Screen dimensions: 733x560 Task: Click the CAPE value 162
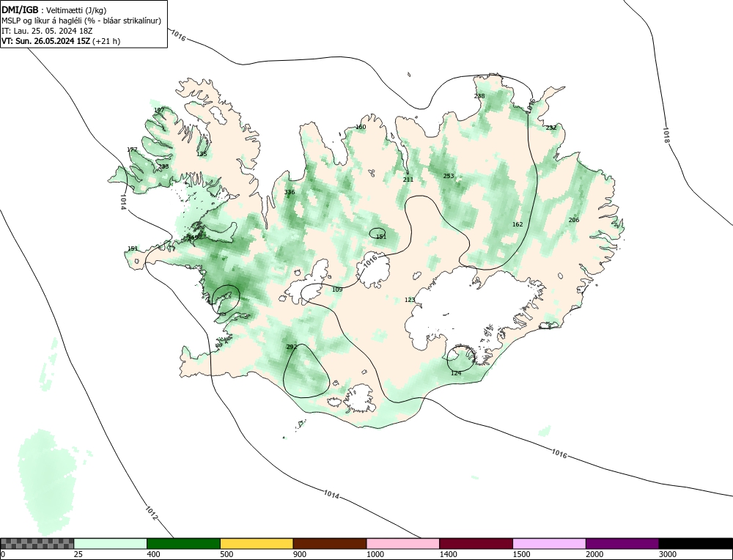[x=517, y=224]
